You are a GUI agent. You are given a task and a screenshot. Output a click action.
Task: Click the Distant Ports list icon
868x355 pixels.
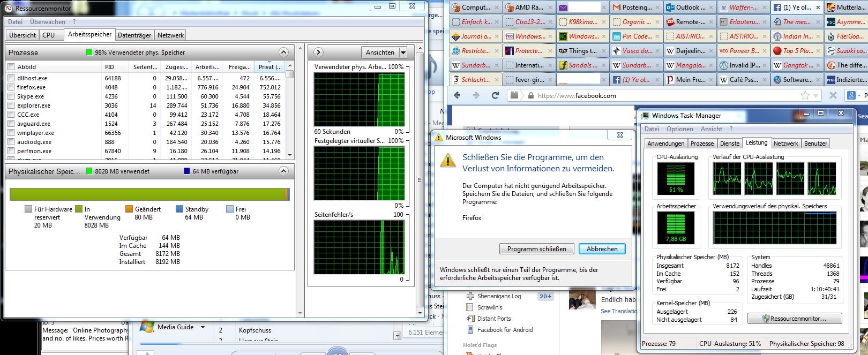coord(470,319)
